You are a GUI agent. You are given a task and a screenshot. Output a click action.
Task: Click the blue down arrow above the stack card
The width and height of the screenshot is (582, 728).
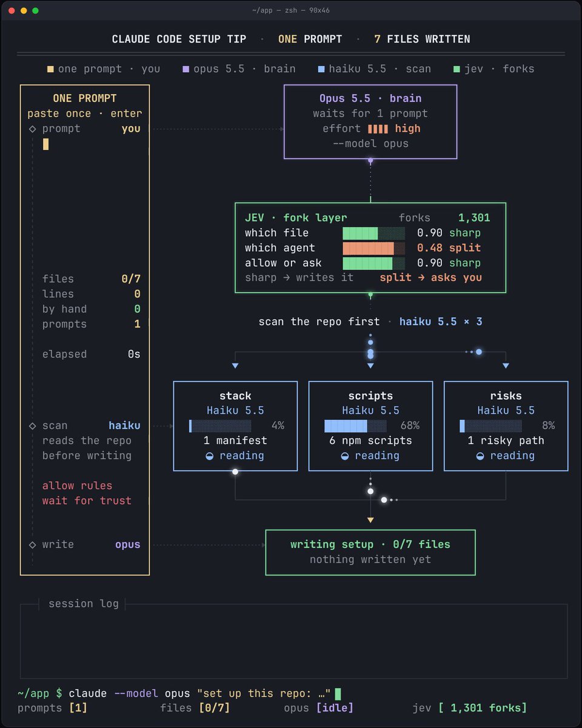(235, 366)
